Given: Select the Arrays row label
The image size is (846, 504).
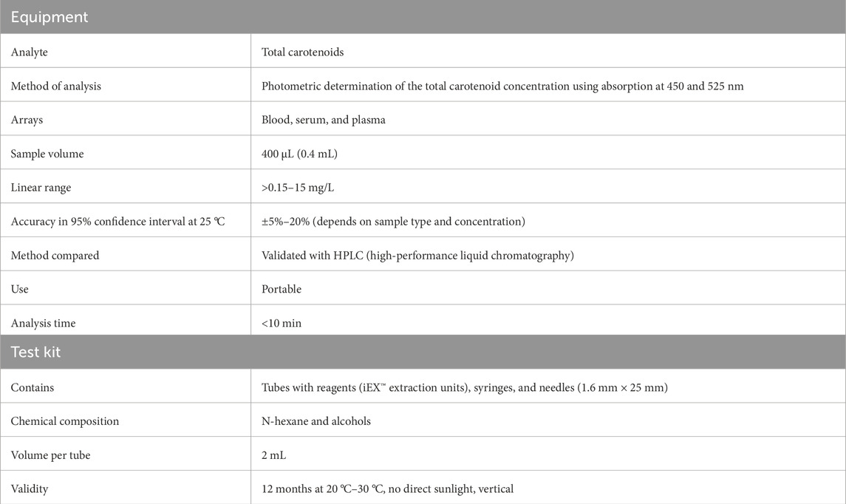Looking at the screenshot, I should tap(27, 120).
